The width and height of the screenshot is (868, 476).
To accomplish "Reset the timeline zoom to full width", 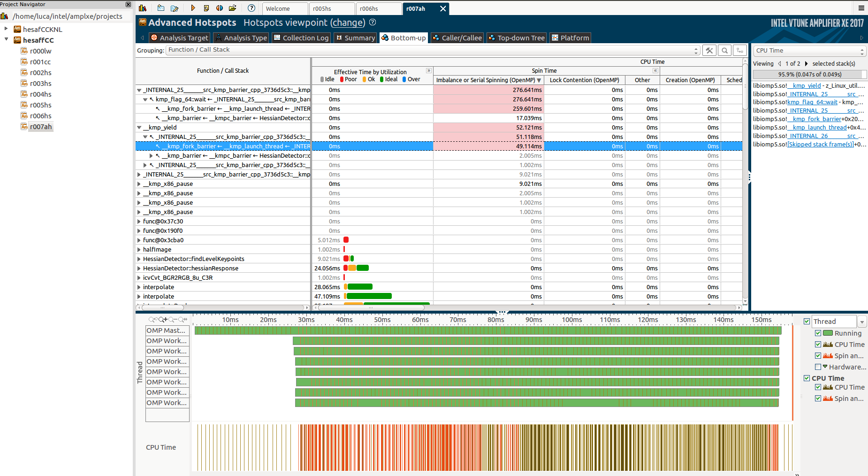I will coord(183,320).
